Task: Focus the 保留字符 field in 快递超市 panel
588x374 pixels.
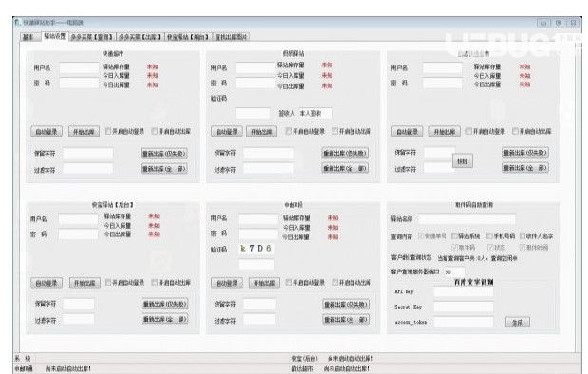Action: coord(88,153)
